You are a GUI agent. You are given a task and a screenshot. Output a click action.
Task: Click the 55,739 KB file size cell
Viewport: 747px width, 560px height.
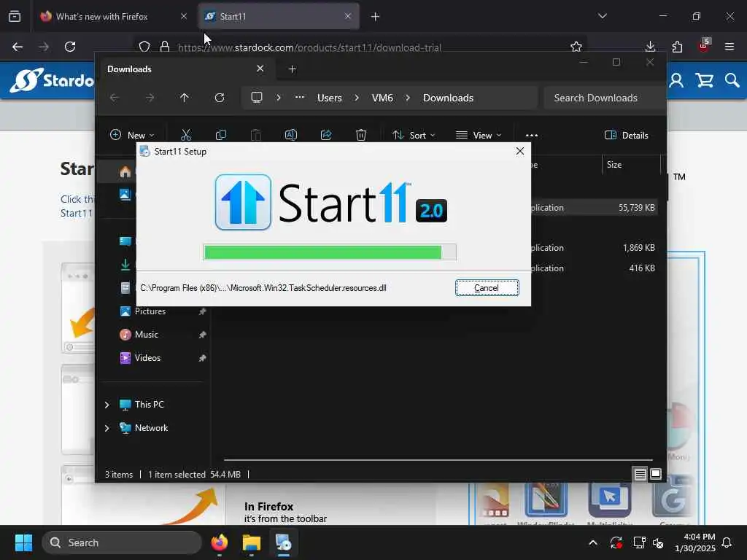[636, 208]
